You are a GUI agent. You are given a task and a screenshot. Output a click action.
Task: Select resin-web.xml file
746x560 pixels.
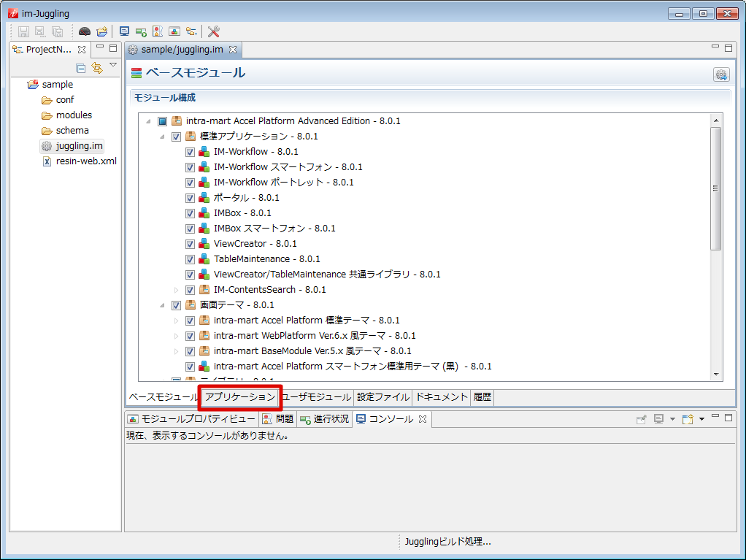coord(80,161)
